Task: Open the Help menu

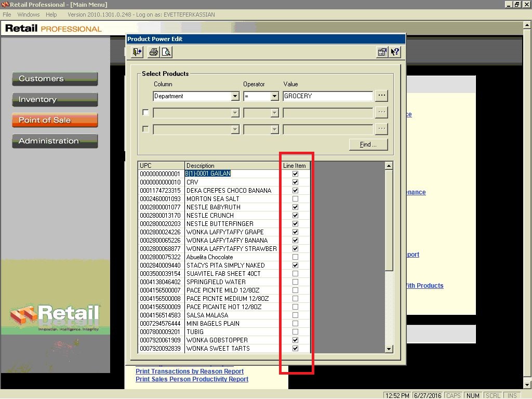Action: [51, 15]
